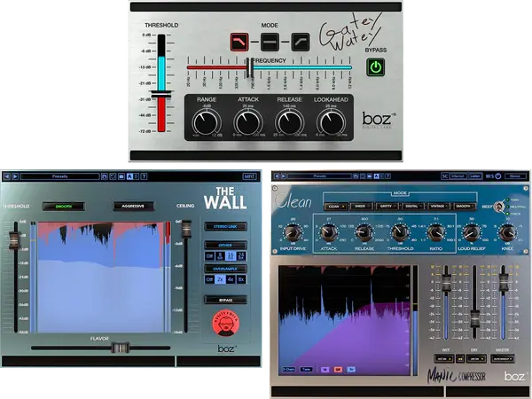Screen dimensions: 532x399
Task: Click the resize window icon in The Wall
Action: [x=113, y=176]
